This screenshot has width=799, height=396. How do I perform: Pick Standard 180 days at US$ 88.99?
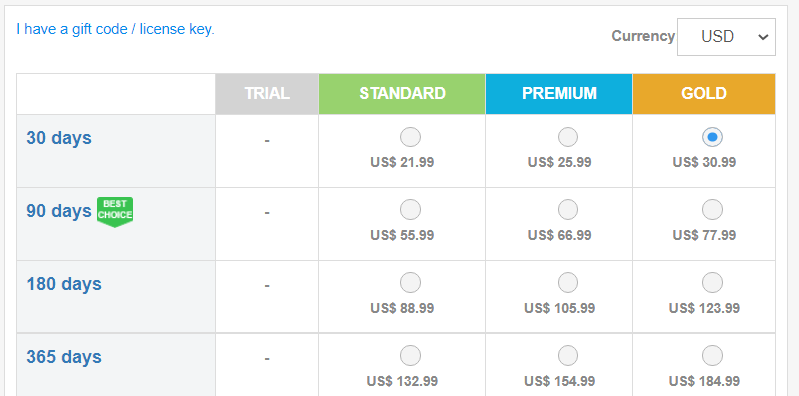(x=410, y=282)
